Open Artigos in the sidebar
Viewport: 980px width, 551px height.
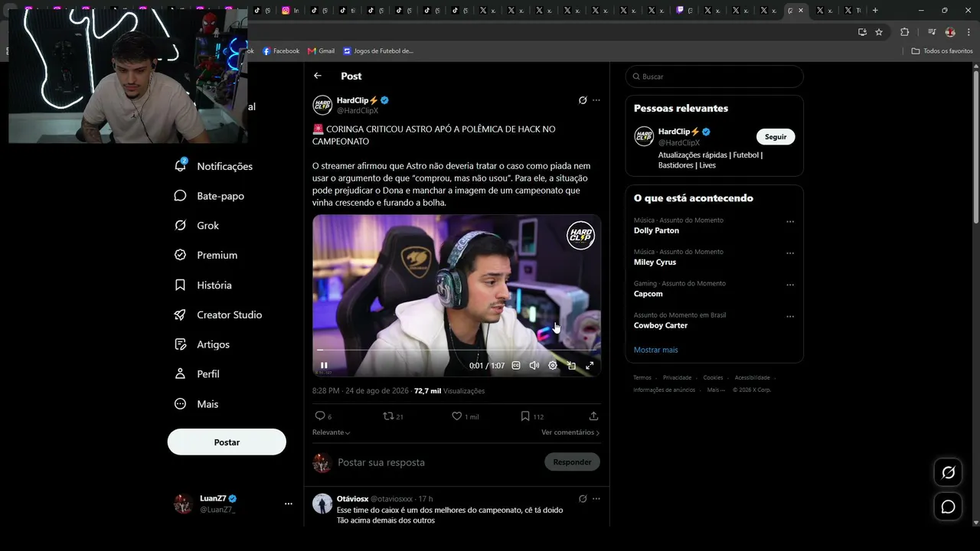click(203, 344)
